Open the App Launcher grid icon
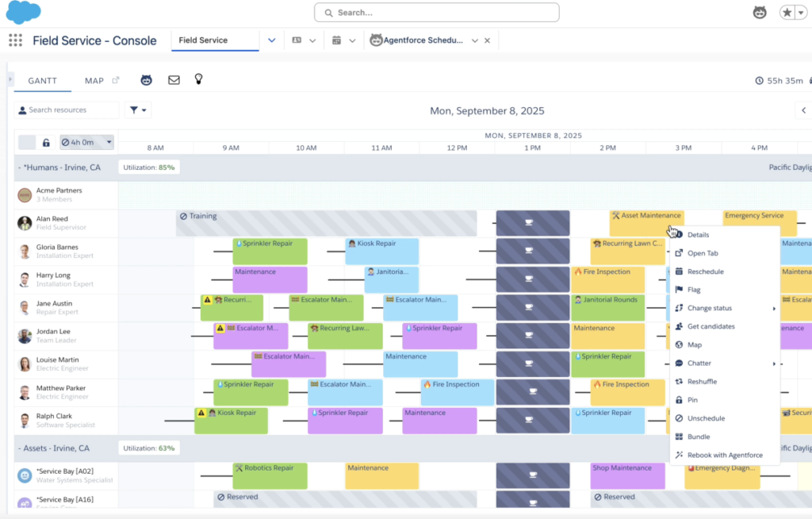812x519 pixels. click(16, 40)
